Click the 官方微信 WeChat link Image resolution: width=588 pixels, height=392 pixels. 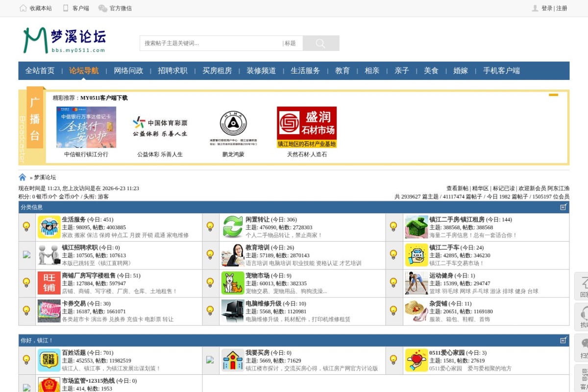point(115,8)
